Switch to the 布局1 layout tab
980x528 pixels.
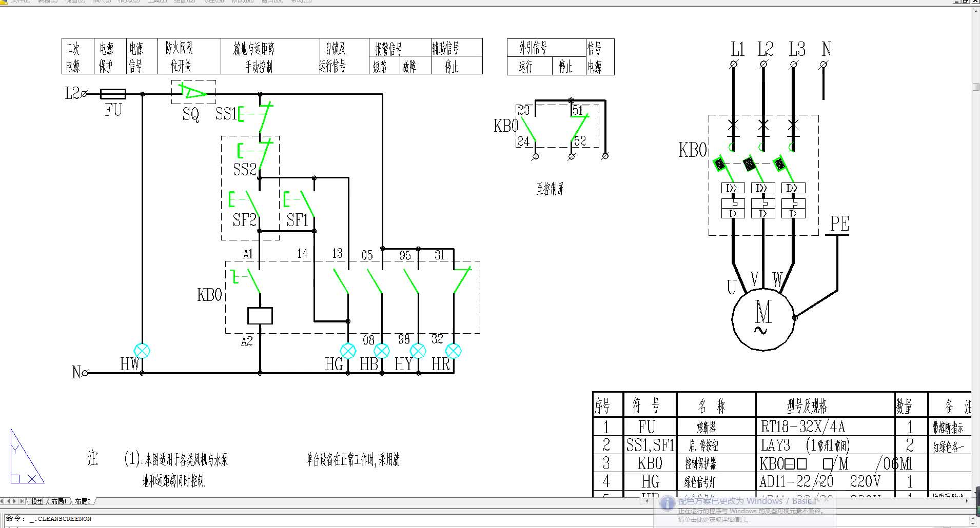[x=59, y=501]
